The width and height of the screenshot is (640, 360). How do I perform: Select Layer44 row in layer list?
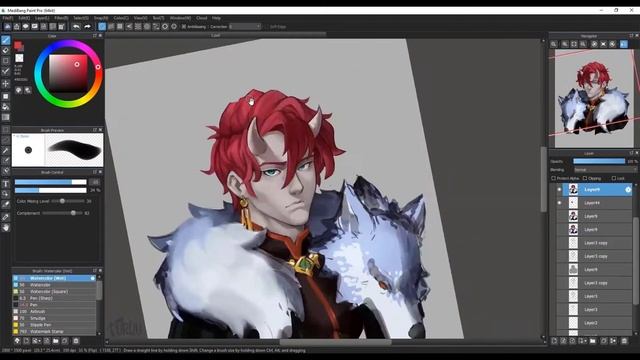598,203
